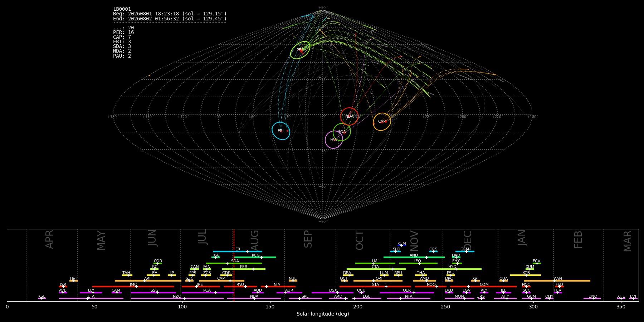Screen dimensions: 644x322
Task: Click the ERI radiant circle on map
Action: pyautogui.click(x=281, y=131)
